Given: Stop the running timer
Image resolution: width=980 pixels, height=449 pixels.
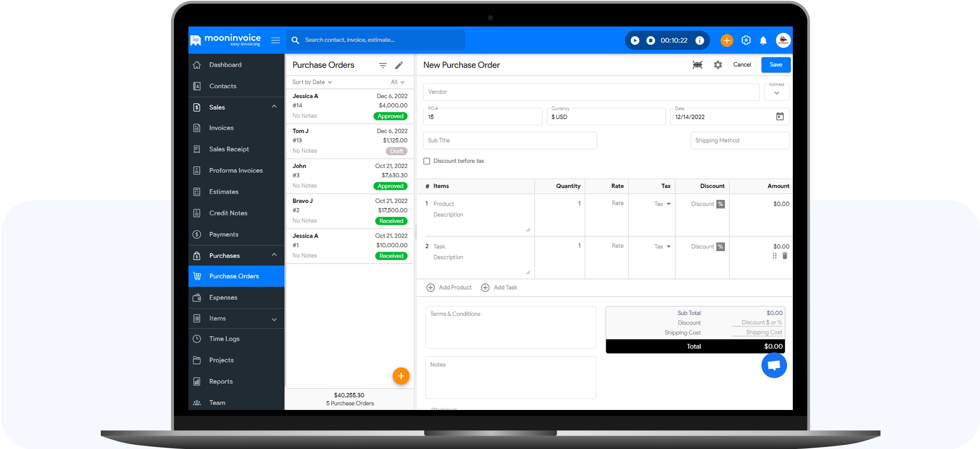Looking at the screenshot, I should click(x=650, y=40).
